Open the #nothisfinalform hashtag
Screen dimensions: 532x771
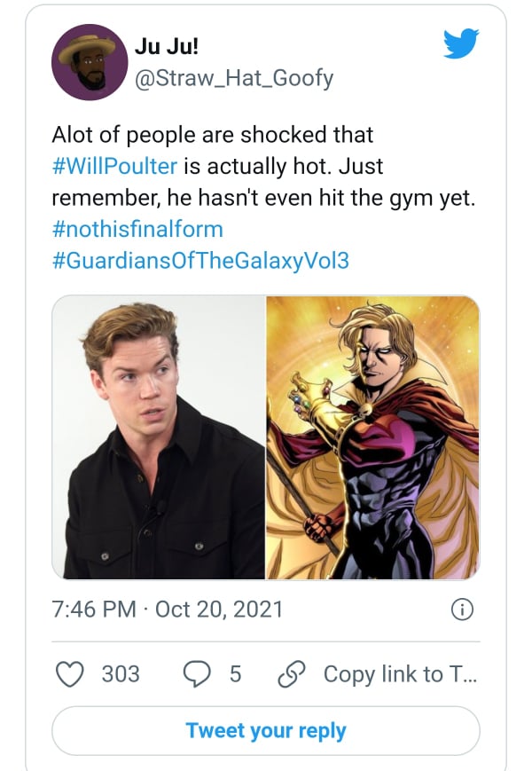pos(137,229)
